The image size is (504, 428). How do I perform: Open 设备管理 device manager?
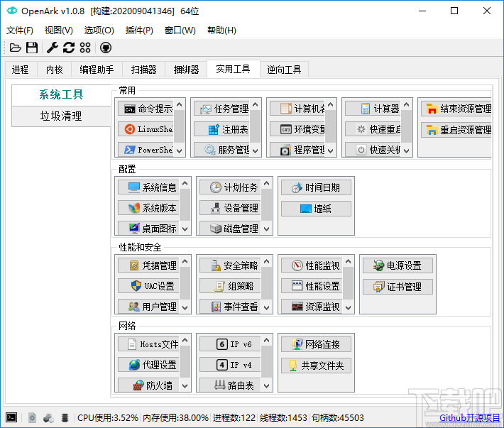coord(230,208)
